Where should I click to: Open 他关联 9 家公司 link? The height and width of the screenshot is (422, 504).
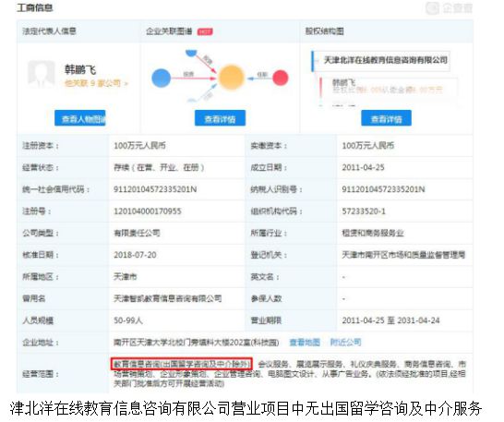[96, 84]
